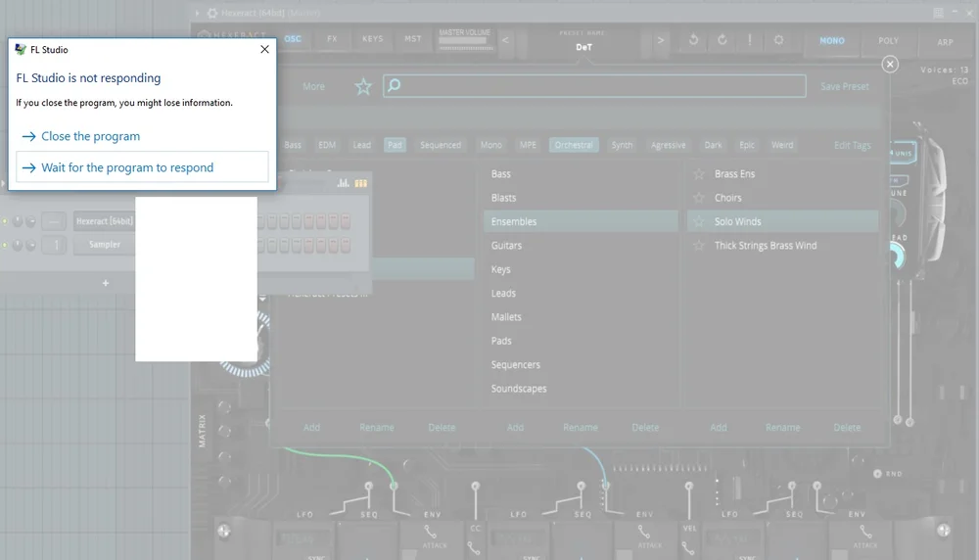Open the Hexeract channel mixer track selector
The width and height of the screenshot is (979, 560).
point(54,221)
